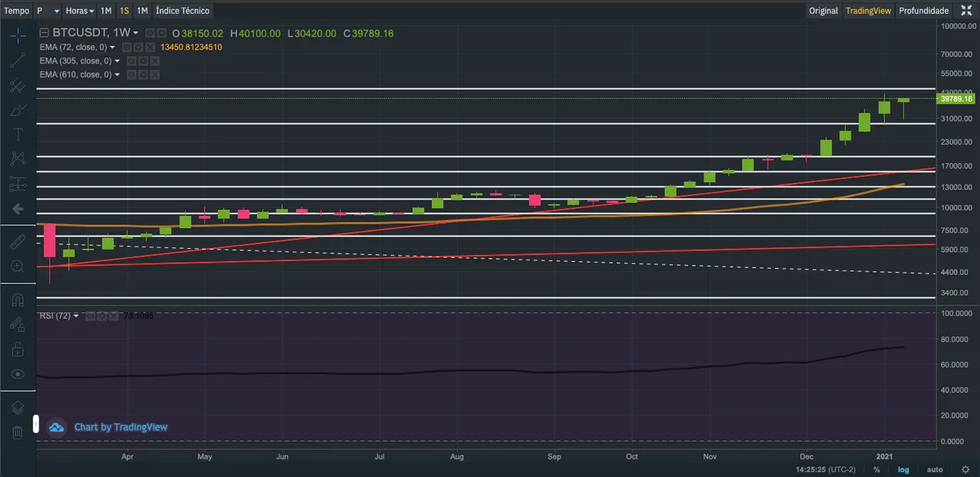Open the object tree layers icon

pyautogui.click(x=18, y=407)
